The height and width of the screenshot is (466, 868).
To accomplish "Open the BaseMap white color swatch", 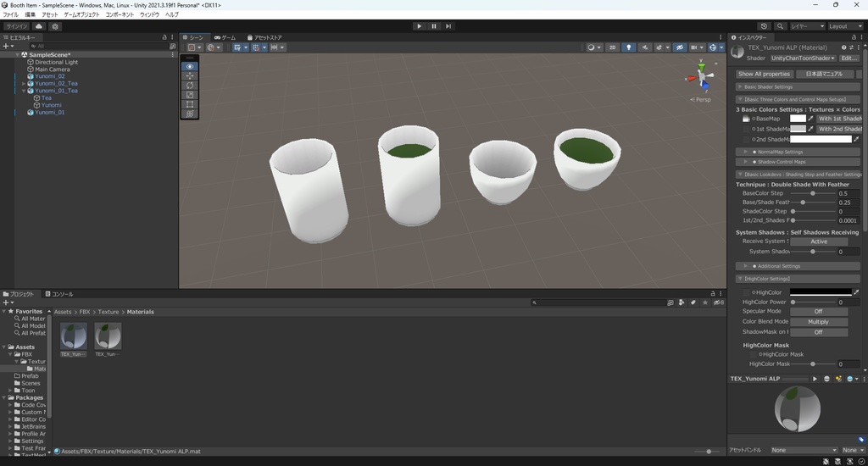I will [798, 119].
